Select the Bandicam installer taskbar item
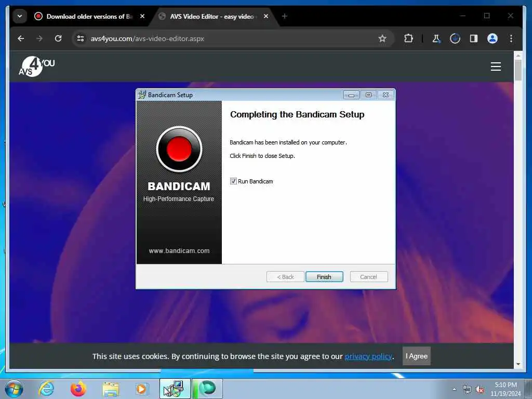This screenshot has width=532, height=399. pyautogui.click(x=175, y=389)
